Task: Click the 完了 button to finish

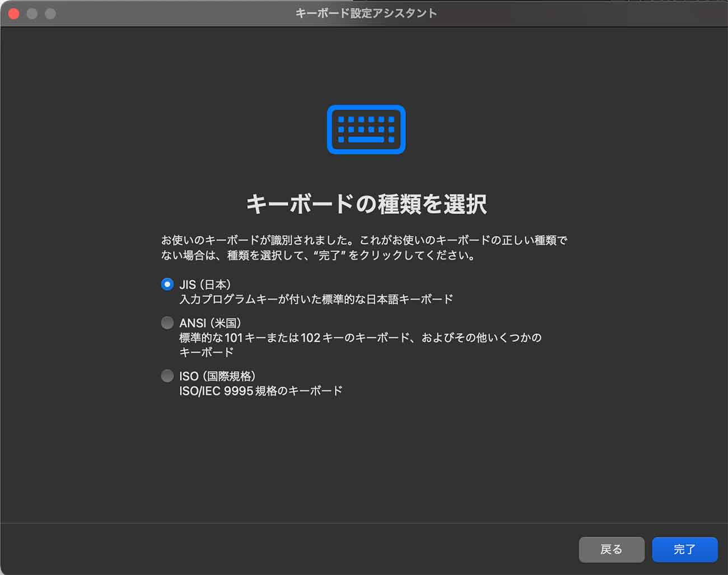Action: point(684,549)
